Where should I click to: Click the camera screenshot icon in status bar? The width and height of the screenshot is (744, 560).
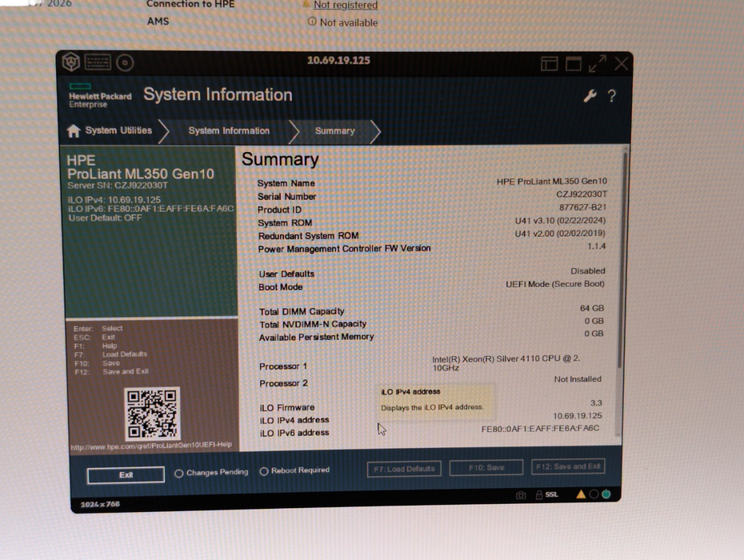(x=521, y=495)
